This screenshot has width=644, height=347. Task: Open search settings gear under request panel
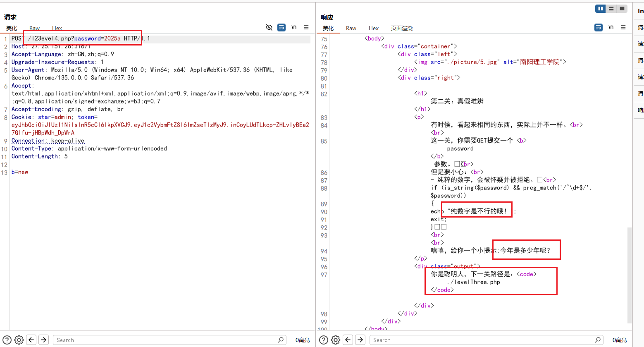coord(19,340)
